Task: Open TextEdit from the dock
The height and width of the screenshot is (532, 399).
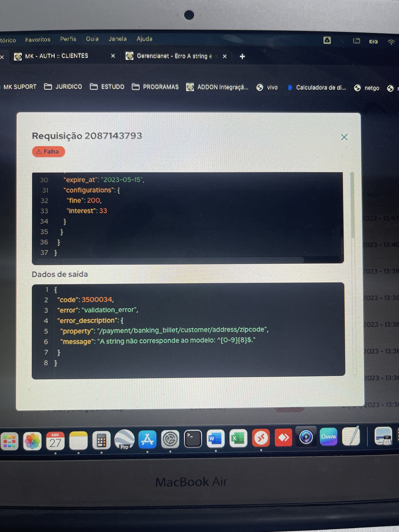Action: point(351,436)
